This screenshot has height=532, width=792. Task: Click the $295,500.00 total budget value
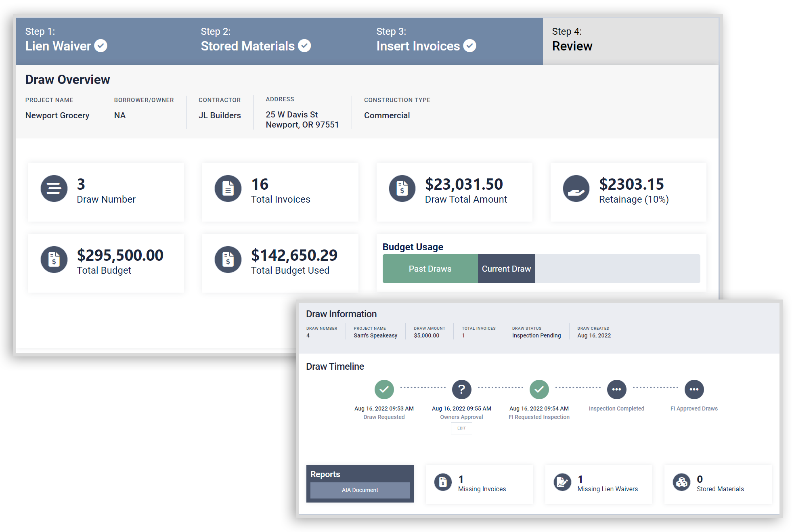[120, 256]
